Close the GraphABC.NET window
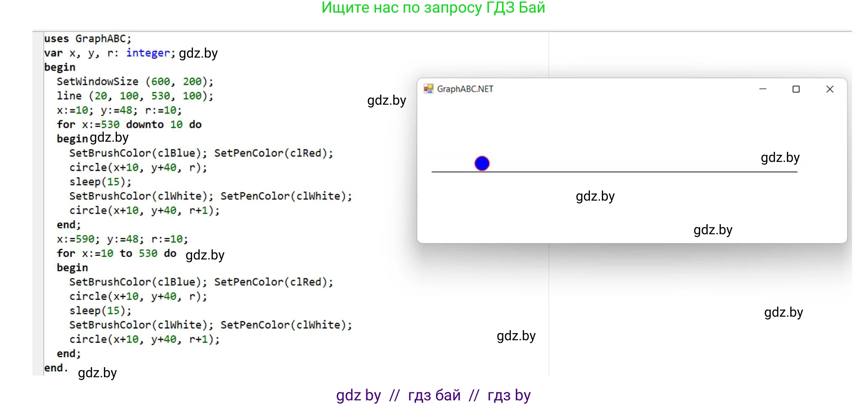 point(829,89)
